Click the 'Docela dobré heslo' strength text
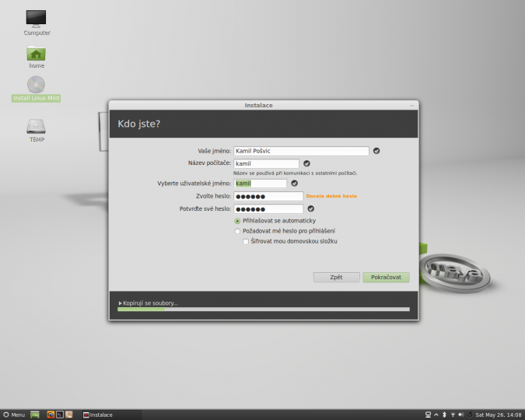Screen dimensions: 525x420 [x=331, y=196]
